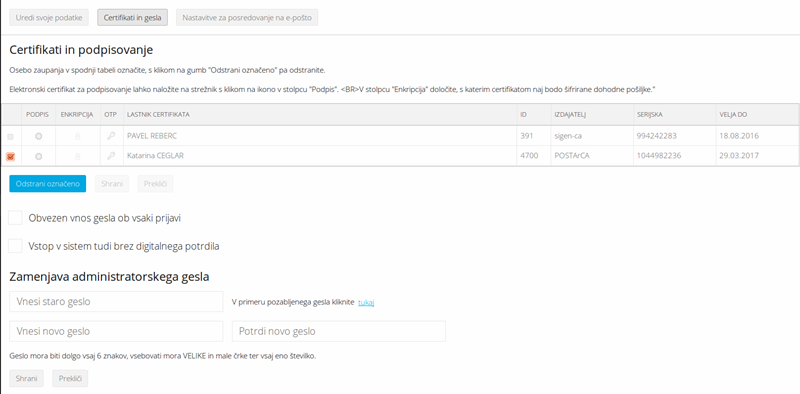The height and width of the screenshot is (394, 800).
Task: Click the Enkripcija lock icon for Katarina CEGLAR
Action: coord(78,157)
